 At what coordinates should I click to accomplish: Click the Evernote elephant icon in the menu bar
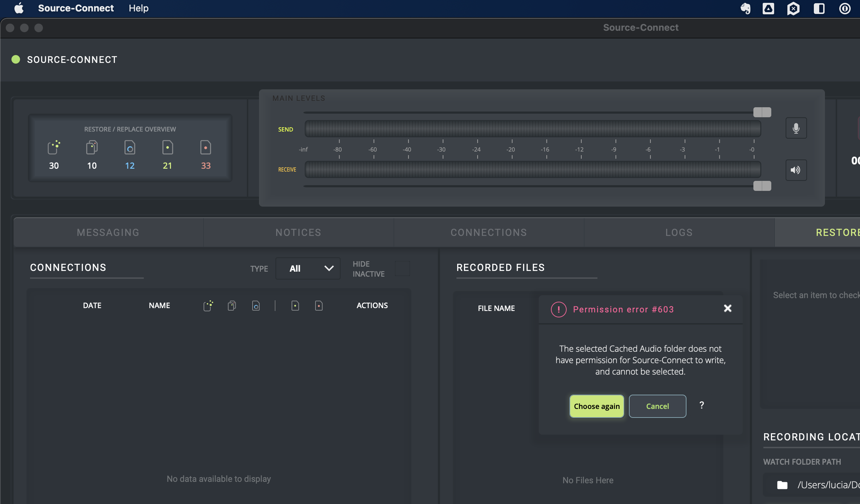point(746,8)
